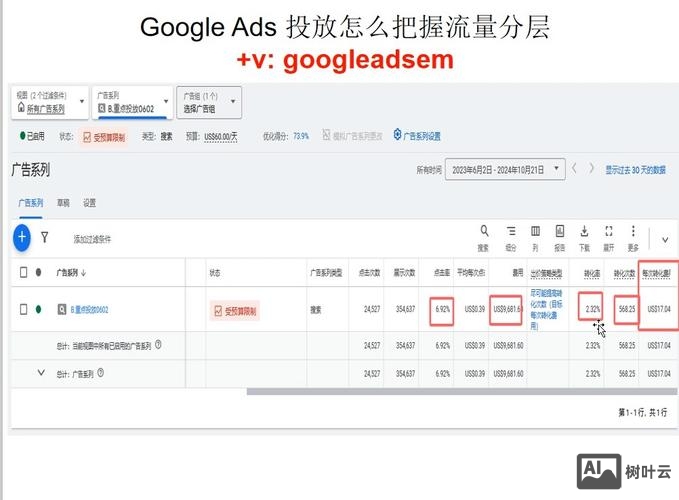
Task: Open the filter funnel icon
Action: pos(44,237)
